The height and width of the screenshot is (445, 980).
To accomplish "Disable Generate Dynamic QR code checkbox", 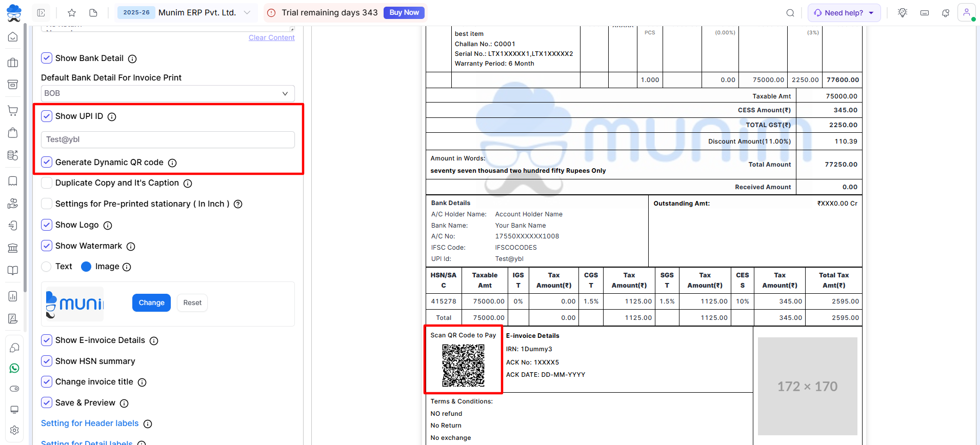I will 47,162.
